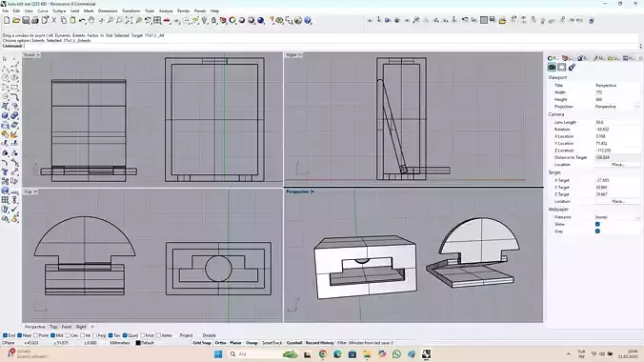
Task: Toggle Ortho in status bar
Action: click(x=221, y=343)
